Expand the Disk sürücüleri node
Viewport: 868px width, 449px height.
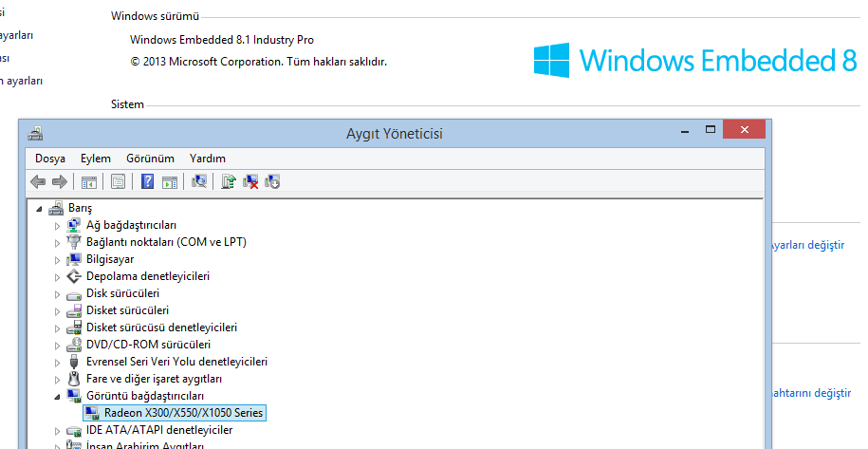point(57,293)
